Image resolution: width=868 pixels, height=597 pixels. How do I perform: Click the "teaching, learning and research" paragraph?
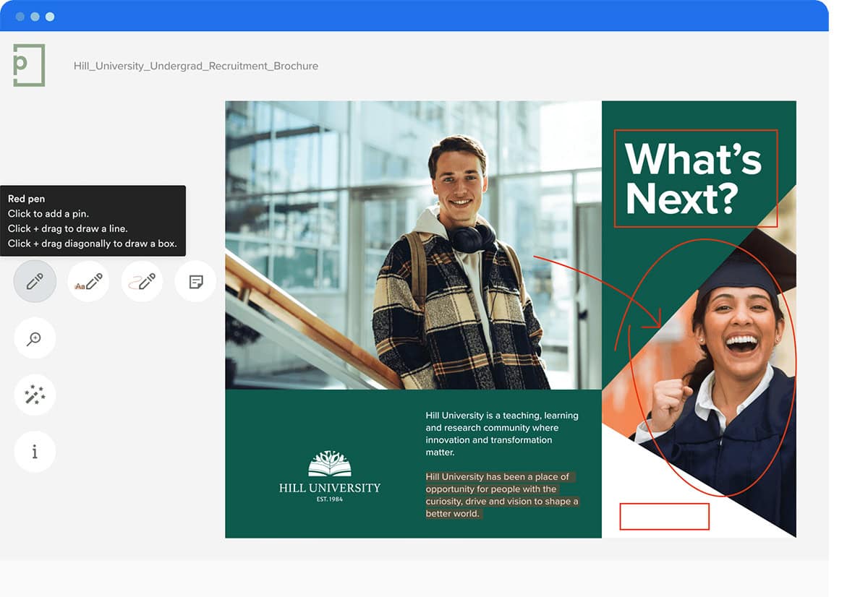point(501,434)
